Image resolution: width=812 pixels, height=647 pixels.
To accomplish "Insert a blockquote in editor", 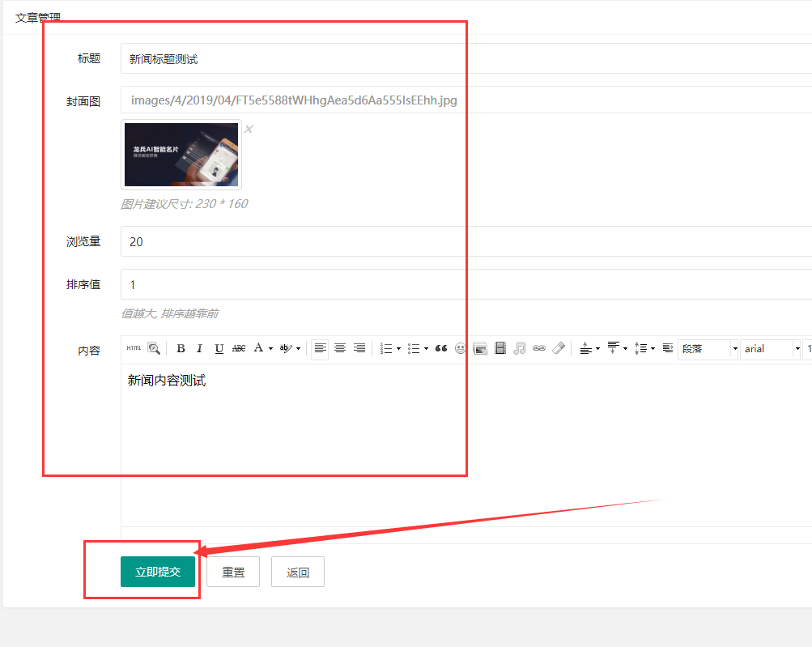I will 441,348.
